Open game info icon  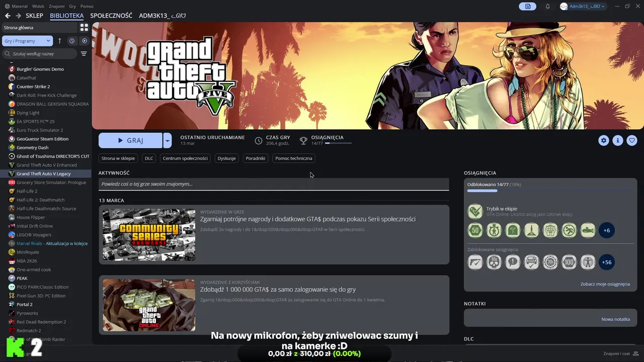(x=618, y=141)
